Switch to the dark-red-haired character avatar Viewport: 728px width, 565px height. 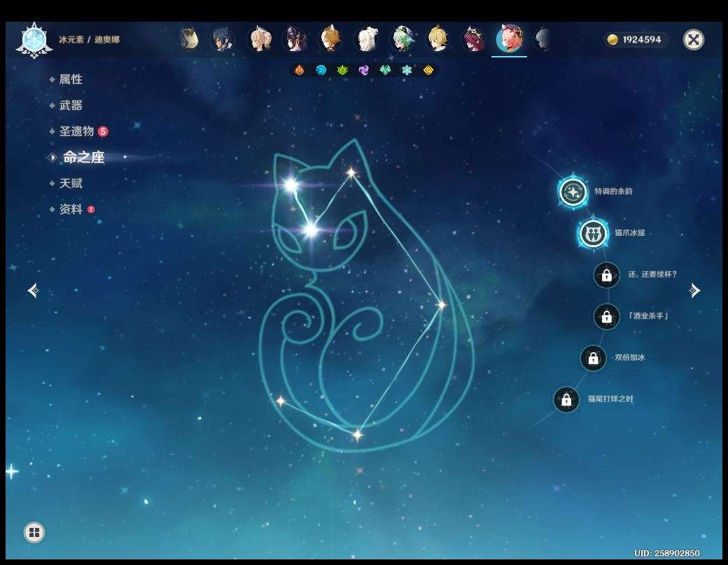tap(474, 39)
